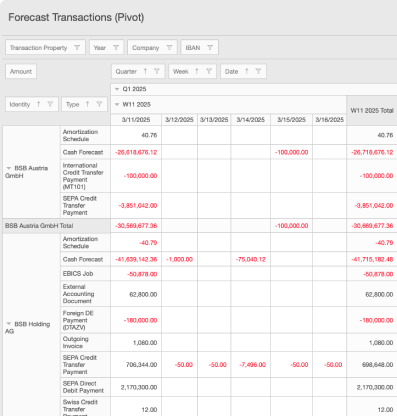Collapse the BSB Austria GmbH row group

(x=9, y=168)
